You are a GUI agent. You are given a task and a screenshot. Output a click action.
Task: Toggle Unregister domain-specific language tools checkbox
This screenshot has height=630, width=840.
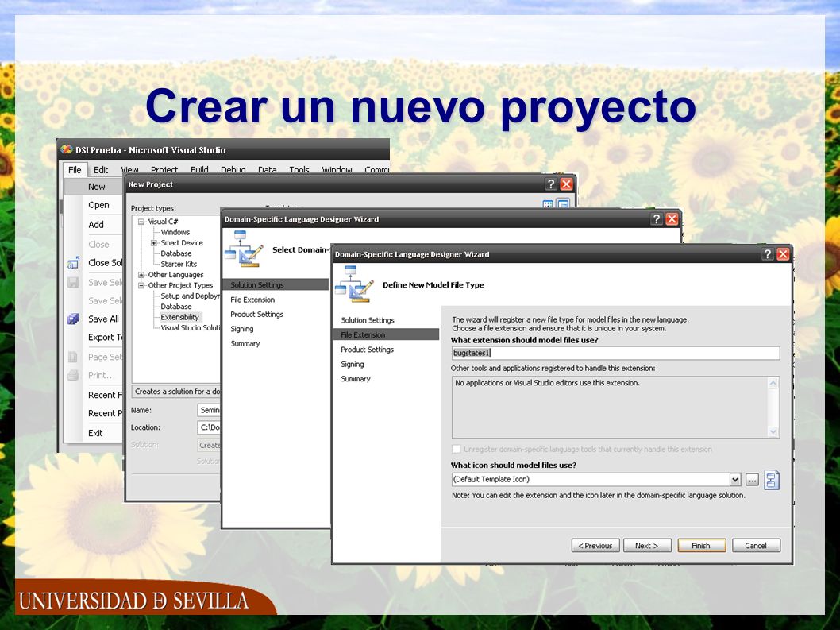457,450
